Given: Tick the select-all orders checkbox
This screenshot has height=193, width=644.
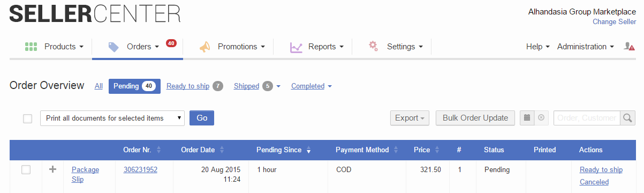Looking at the screenshot, I should point(28,118).
